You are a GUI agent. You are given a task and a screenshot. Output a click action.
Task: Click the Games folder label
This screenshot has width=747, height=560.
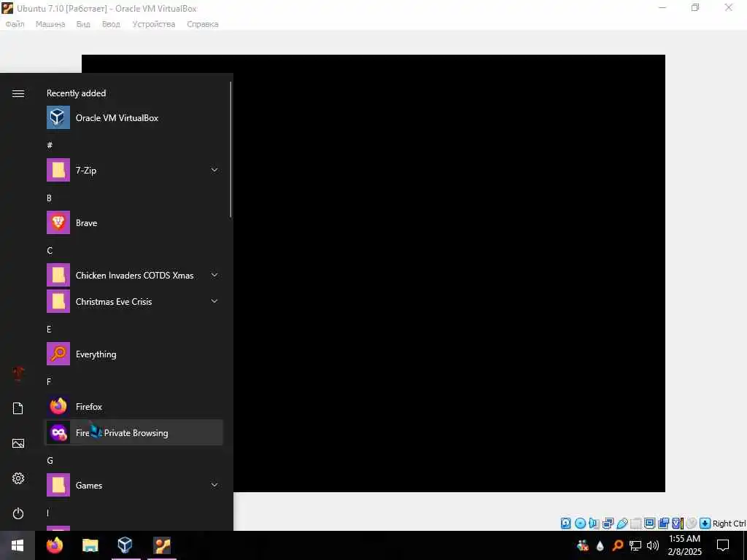click(x=89, y=485)
